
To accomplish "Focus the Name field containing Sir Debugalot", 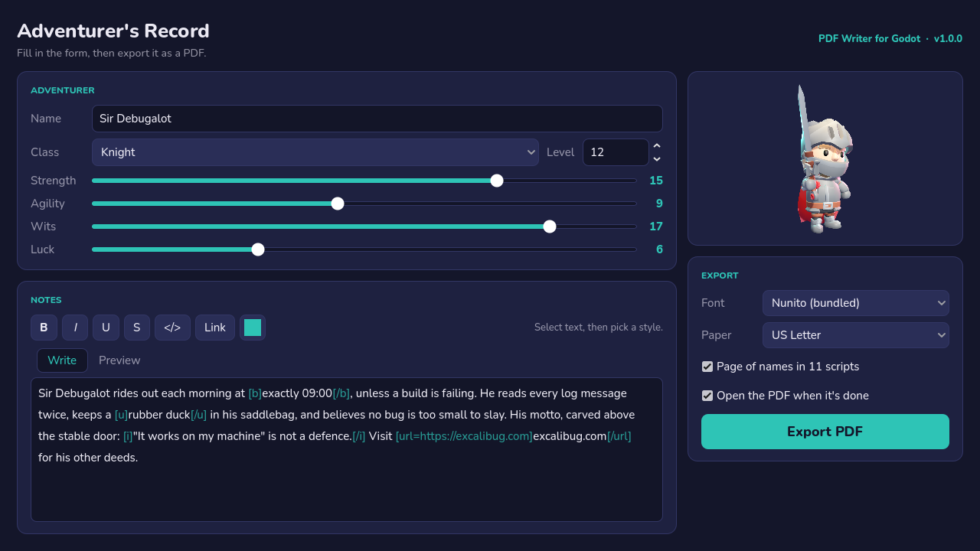I will click(377, 119).
